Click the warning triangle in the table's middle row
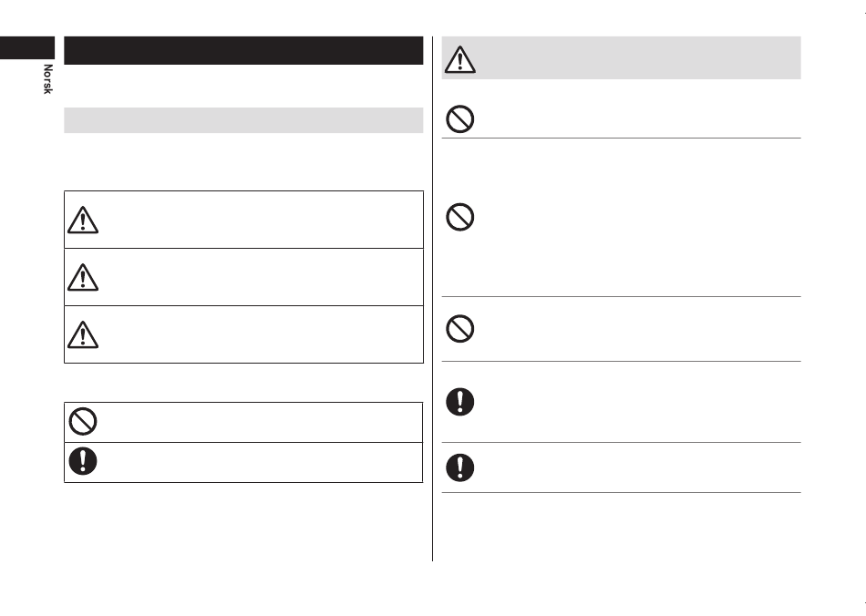This screenshot has width=866, height=616. [83, 277]
